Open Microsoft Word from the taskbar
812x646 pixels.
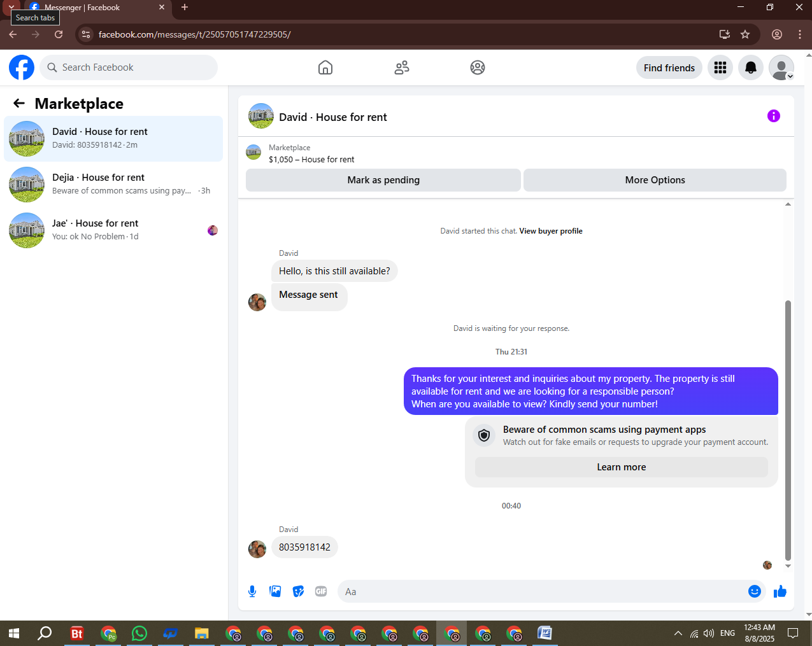pyautogui.click(x=545, y=633)
